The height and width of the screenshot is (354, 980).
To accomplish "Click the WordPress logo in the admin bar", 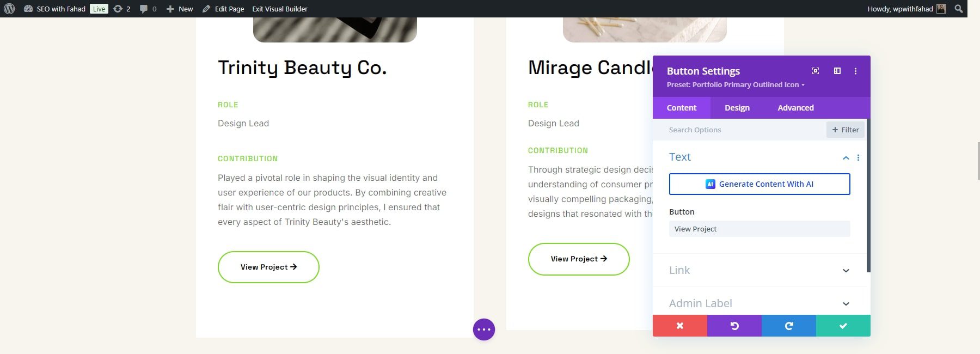I will click(8, 9).
